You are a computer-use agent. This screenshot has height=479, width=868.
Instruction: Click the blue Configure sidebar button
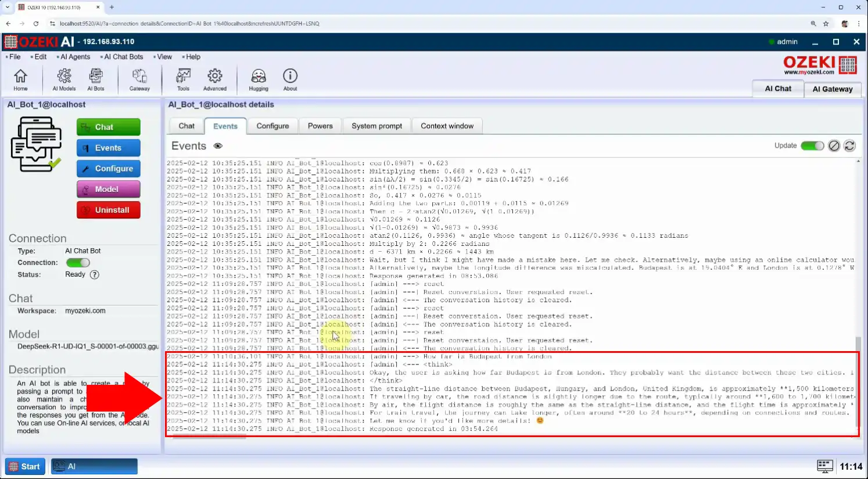[x=109, y=169]
